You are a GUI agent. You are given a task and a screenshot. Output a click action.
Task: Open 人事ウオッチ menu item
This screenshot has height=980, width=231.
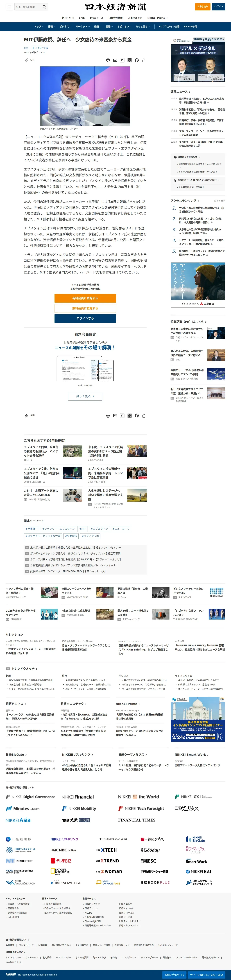pos(135,18)
